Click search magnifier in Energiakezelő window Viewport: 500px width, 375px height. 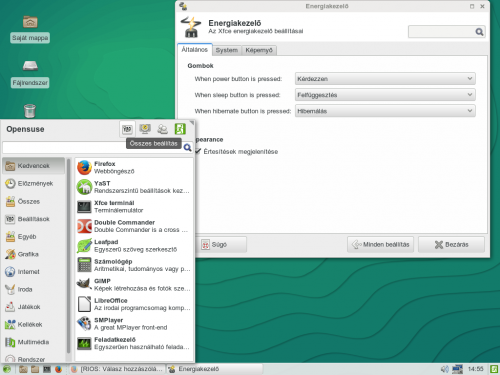coord(479,32)
